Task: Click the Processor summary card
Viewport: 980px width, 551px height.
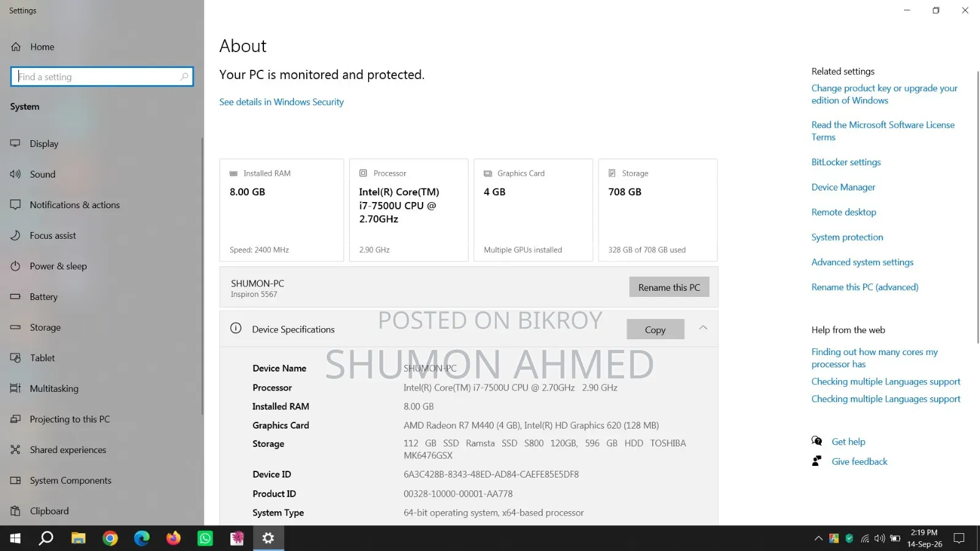Action: 409,211
